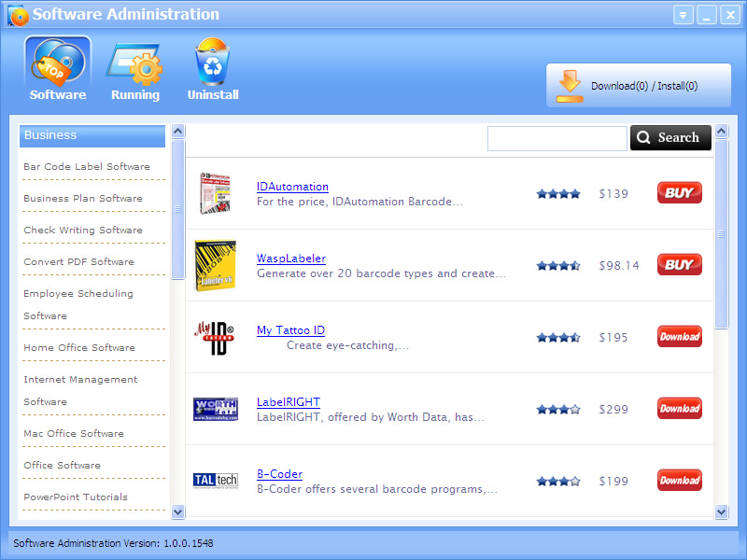The height and width of the screenshot is (560, 747).
Task: Click the star rating for LabelRIGHT
Action: pyautogui.click(x=558, y=410)
